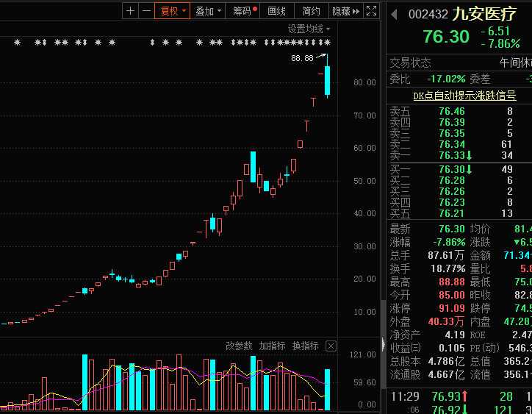Click 加指标 to add an indicator

tap(272, 346)
